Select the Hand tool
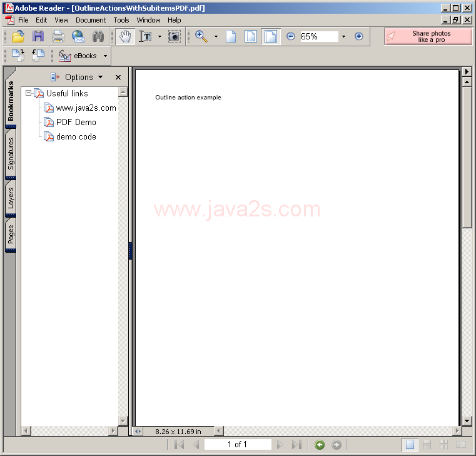The image size is (476, 456). (x=125, y=36)
